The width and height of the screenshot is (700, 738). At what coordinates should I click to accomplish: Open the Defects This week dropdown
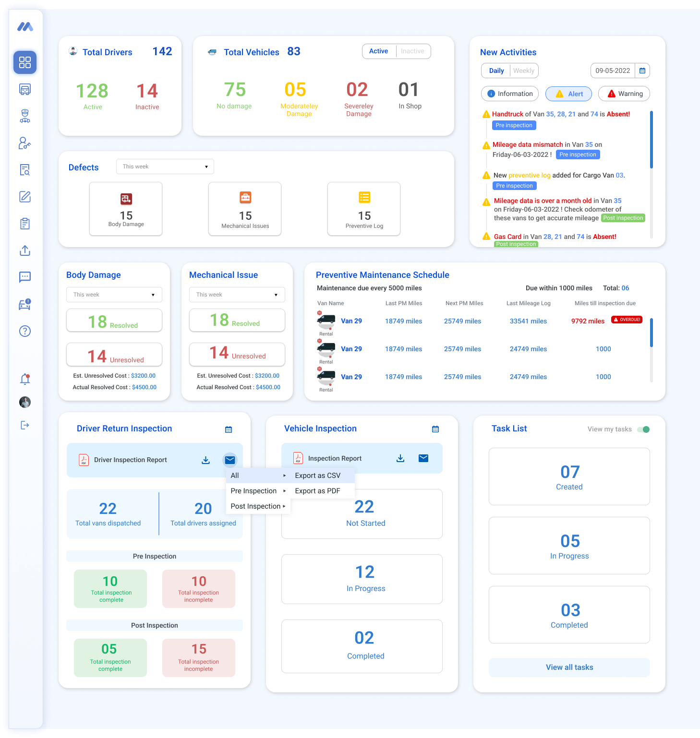(165, 167)
